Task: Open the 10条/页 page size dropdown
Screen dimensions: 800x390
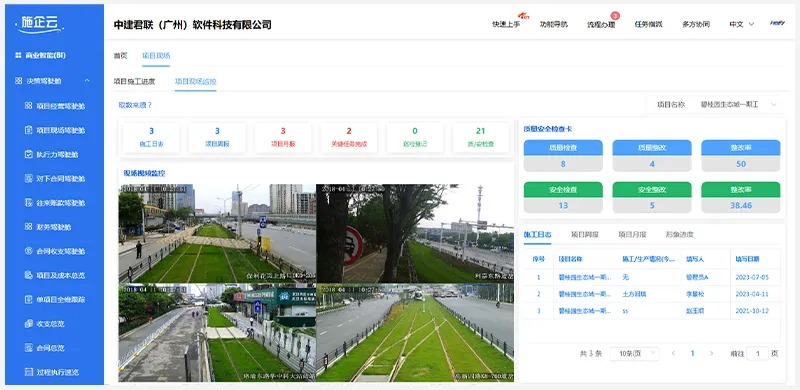Action: pos(634,353)
